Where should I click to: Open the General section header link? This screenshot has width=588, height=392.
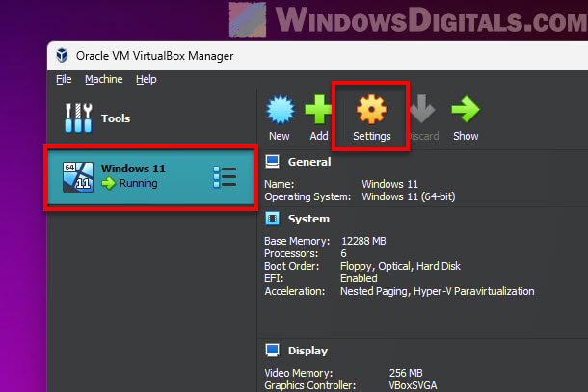(309, 162)
